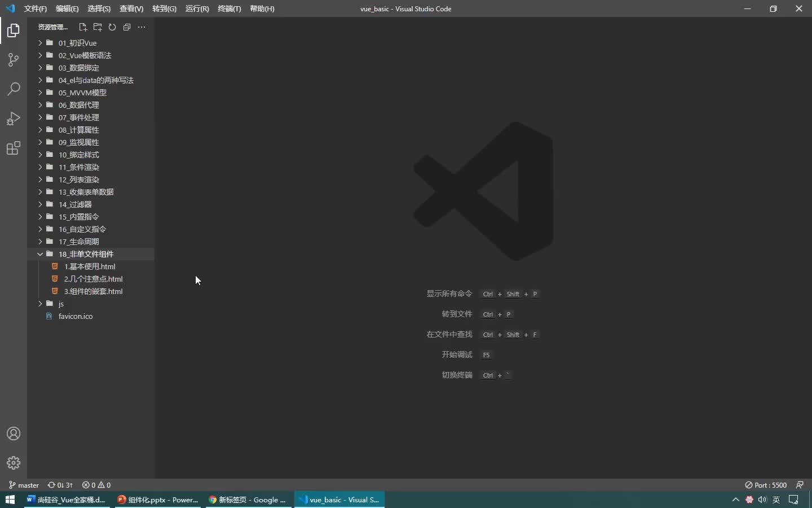Create a new folder in explorer
The height and width of the screenshot is (508, 812).
pyautogui.click(x=98, y=27)
